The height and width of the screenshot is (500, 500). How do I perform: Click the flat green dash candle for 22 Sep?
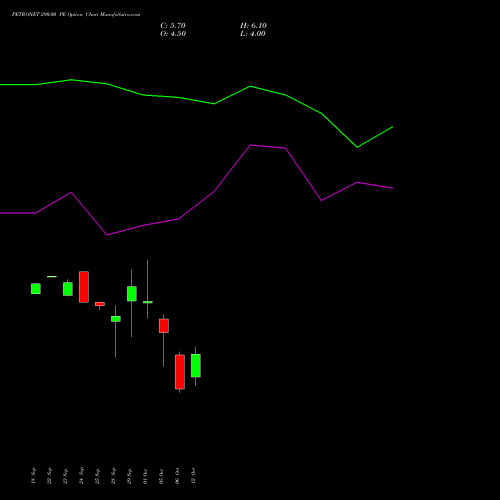(52, 276)
